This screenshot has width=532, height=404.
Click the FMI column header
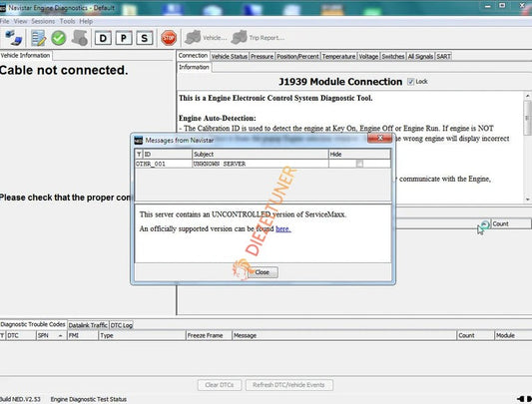pos(83,335)
